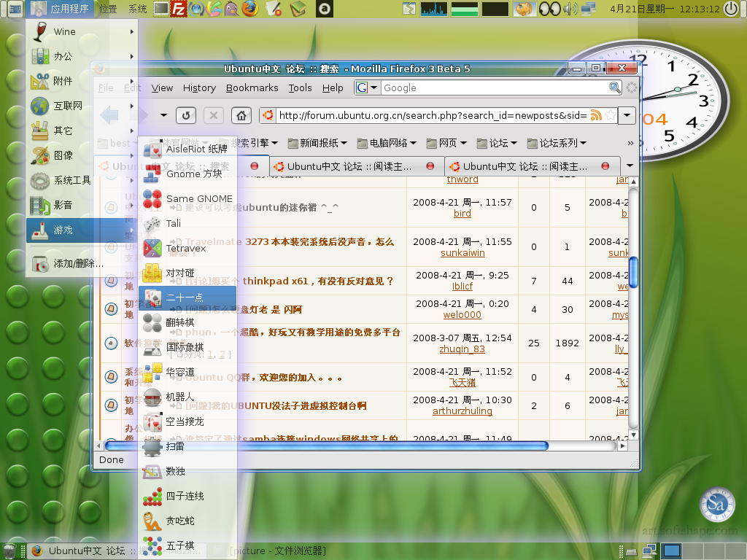Screen dimensions: 747x560
Task: Open the back/forward history dropdown arrow
Action: (x=163, y=115)
